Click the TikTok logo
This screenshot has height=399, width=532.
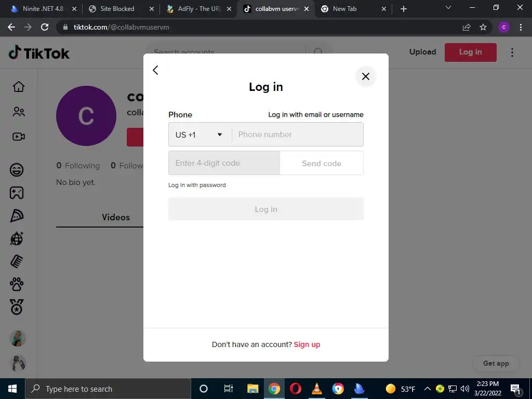click(39, 52)
